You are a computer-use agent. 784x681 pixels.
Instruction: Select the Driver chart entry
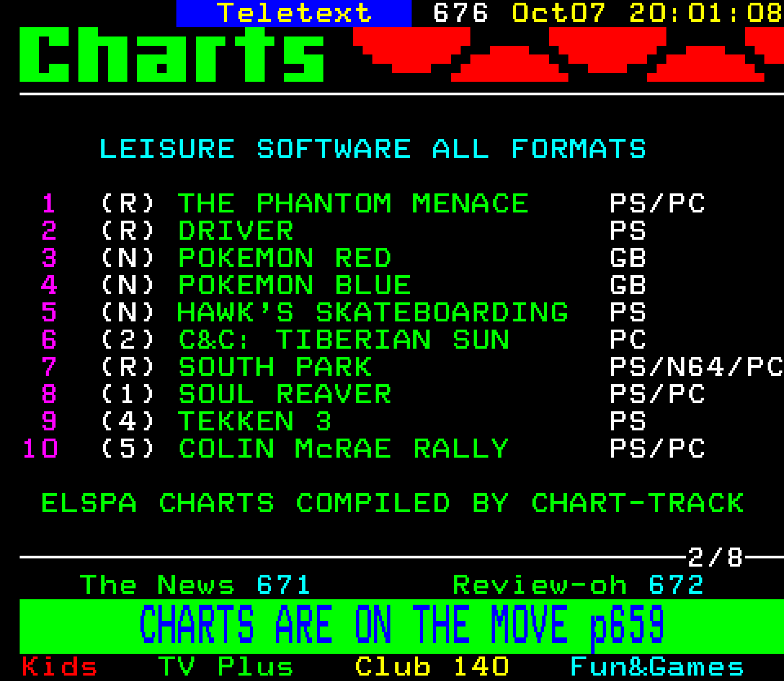(235, 231)
